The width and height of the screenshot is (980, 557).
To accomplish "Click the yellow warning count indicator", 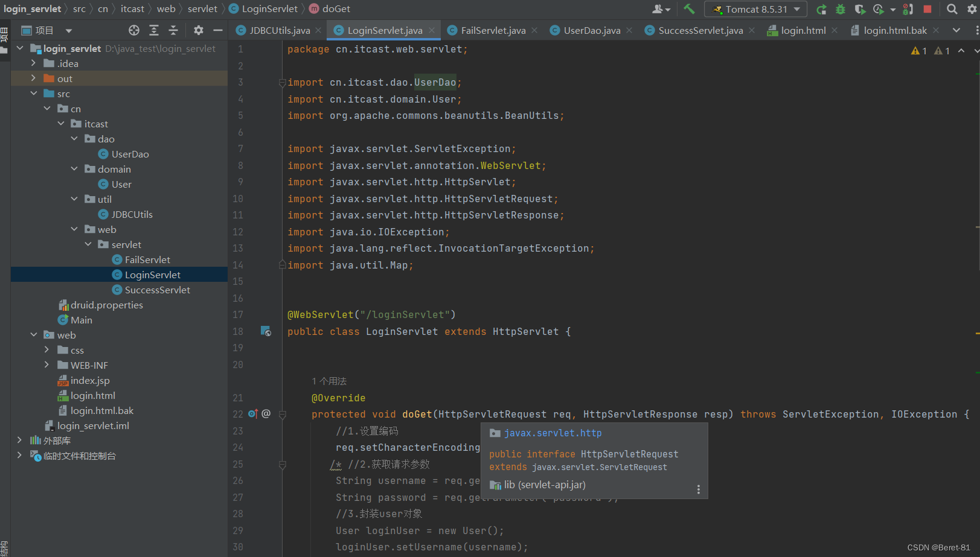I will click(x=919, y=51).
